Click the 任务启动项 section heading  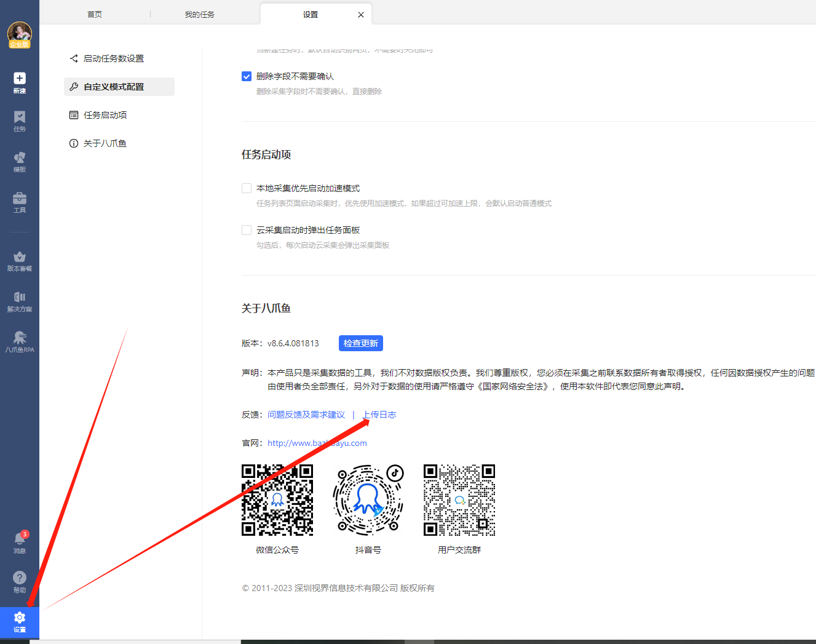coord(266,154)
